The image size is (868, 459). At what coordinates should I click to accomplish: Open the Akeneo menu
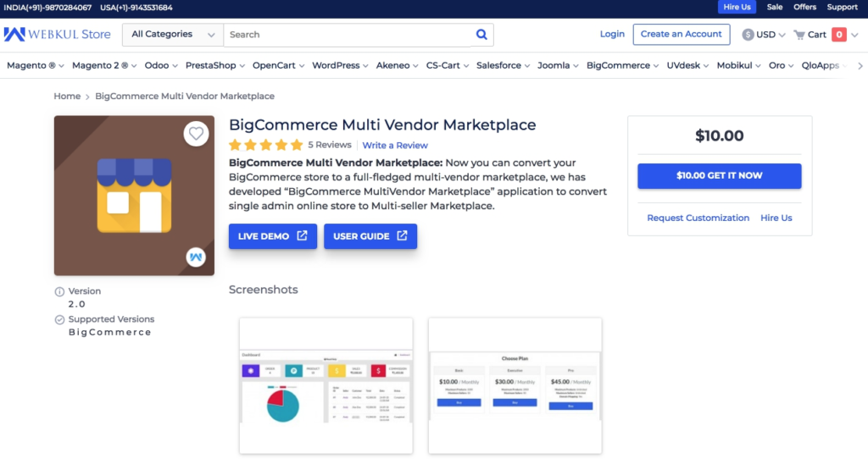(397, 65)
